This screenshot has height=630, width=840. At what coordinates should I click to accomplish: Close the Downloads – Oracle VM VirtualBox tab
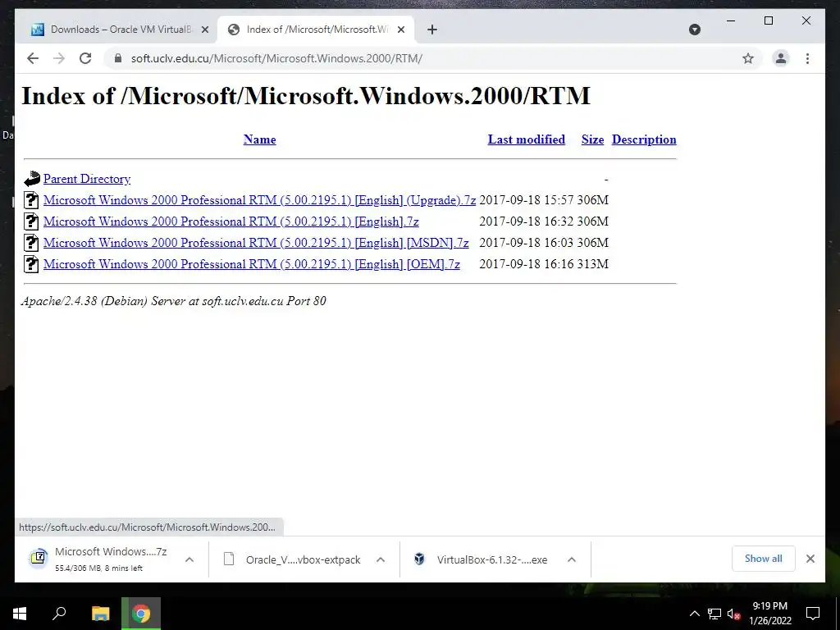204,30
